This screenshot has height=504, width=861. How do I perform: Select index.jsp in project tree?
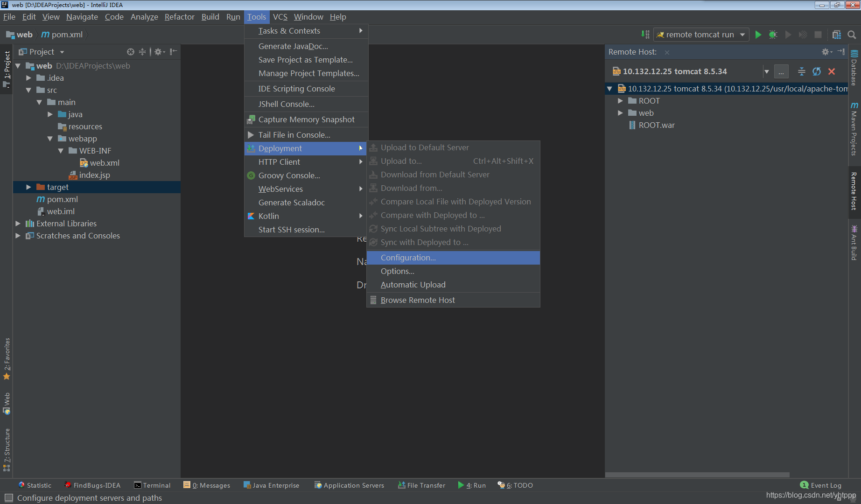(94, 175)
